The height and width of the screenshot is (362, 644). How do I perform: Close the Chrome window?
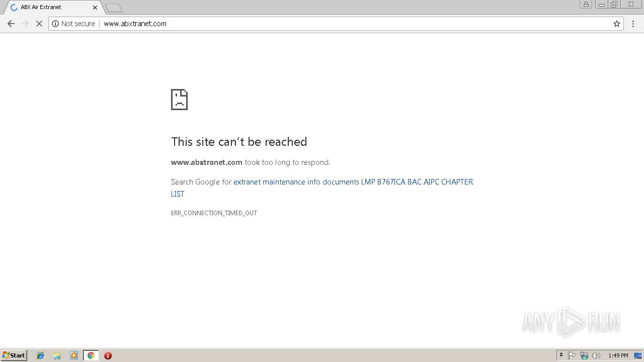[x=631, y=4]
